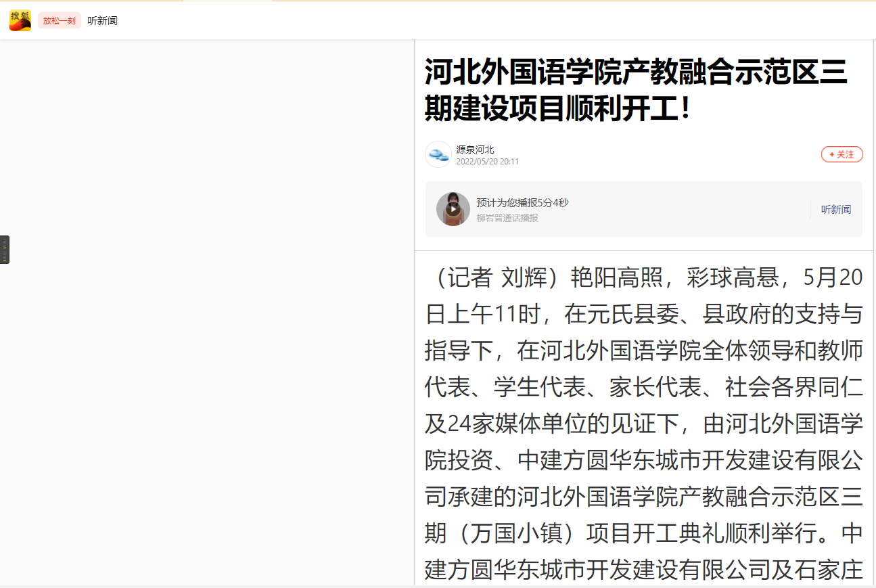This screenshot has height=588, width=876.
Task: Open 听新闻 in the top navigation
Action: (x=102, y=20)
